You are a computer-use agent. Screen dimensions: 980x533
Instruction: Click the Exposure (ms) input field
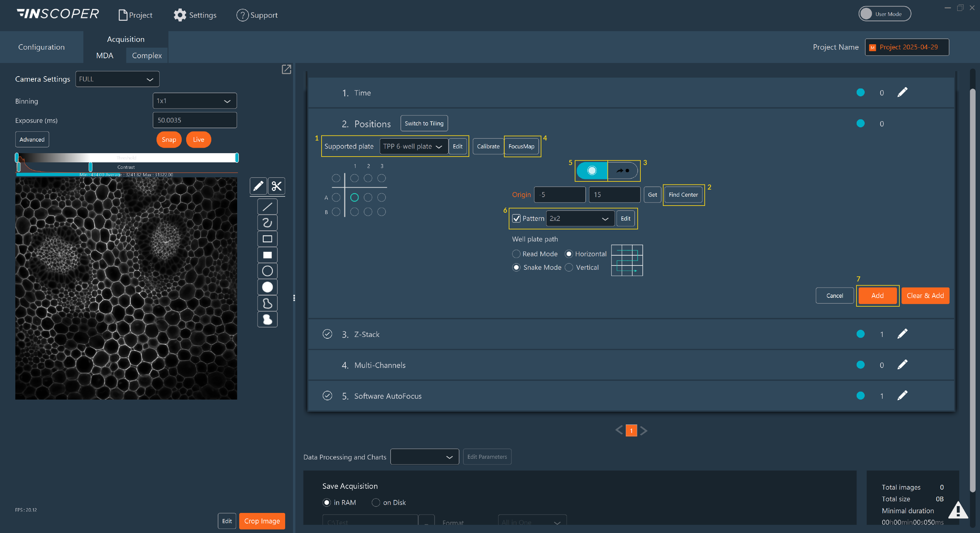coord(194,120)
